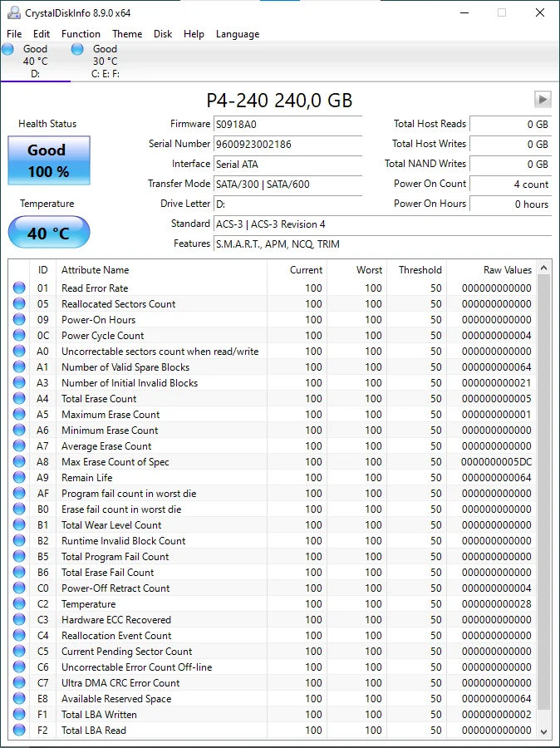Viewport: 560px width, 748px height.
Task: Click status icon for Total Erase Fail Count
Action: click(19, 572)
